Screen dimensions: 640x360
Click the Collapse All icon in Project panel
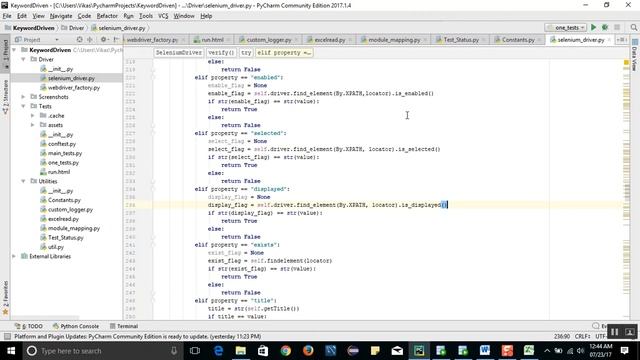point(90,40)
